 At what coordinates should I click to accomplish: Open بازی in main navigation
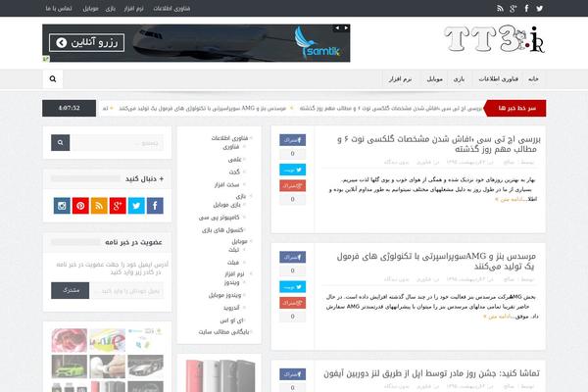tap(459, 78)
